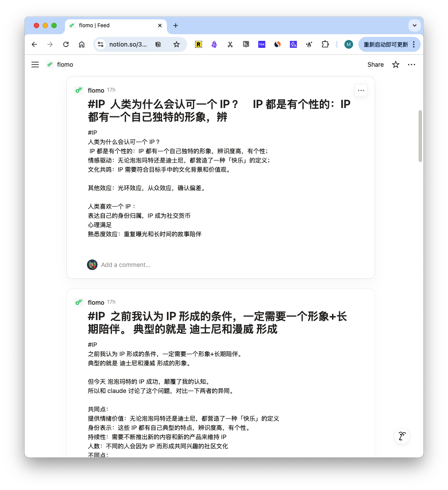Click the line starting with 文化共鸣
448x490 pixels.
[x=159, y=169]
